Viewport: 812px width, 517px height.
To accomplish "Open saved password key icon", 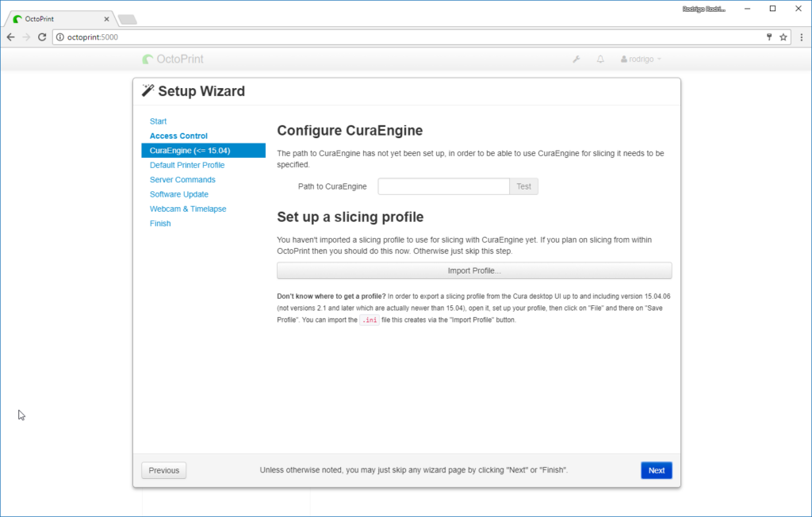I will (769, 36).
